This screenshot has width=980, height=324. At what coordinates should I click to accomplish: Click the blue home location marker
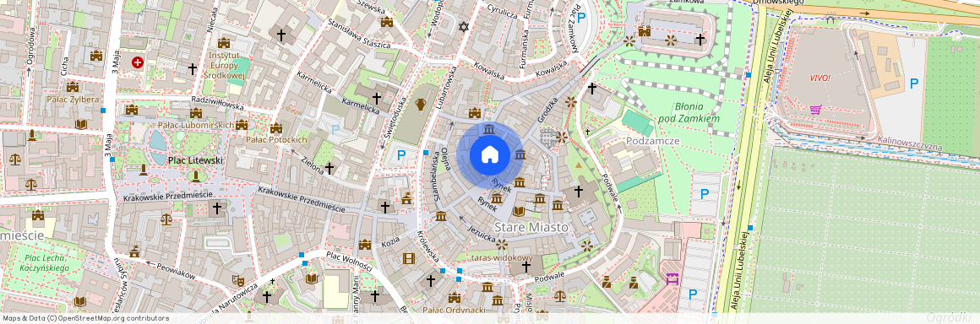490,154
